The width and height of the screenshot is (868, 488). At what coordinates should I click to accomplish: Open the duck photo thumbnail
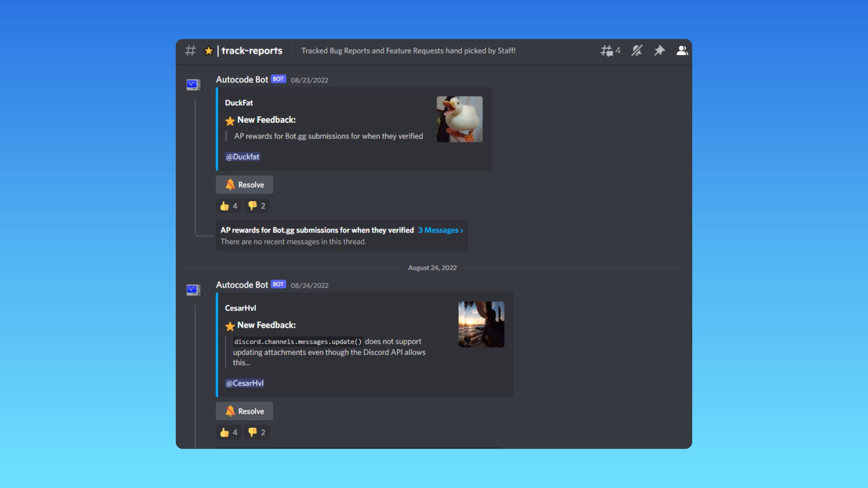pyautogui.click(x=459, y=119)
